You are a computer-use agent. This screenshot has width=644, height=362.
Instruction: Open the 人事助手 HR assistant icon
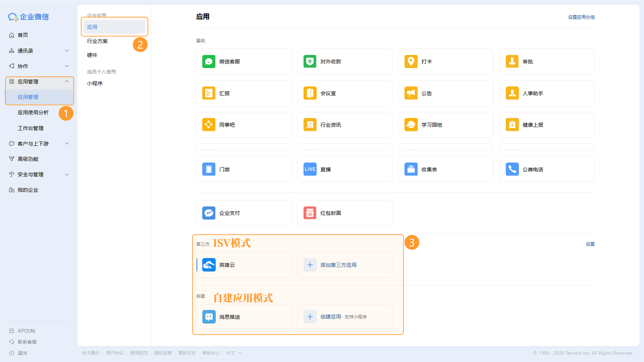[x=512, y=93]
